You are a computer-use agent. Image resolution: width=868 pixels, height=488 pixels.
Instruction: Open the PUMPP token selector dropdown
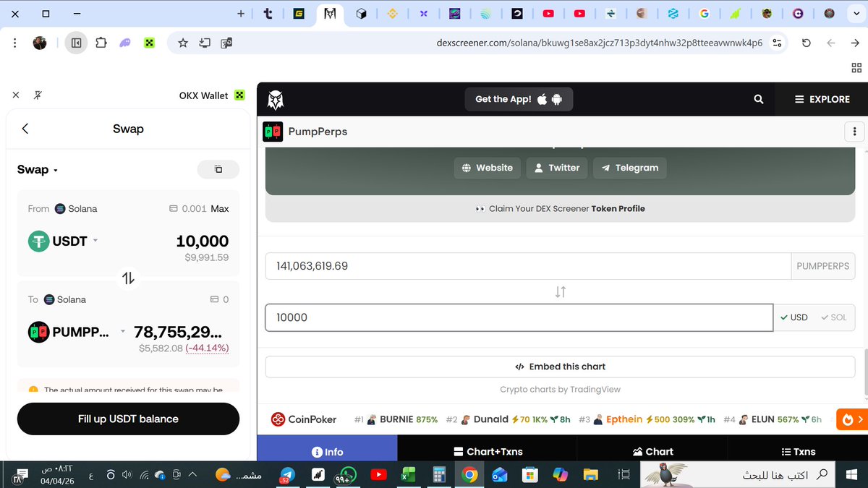point(77,332)
